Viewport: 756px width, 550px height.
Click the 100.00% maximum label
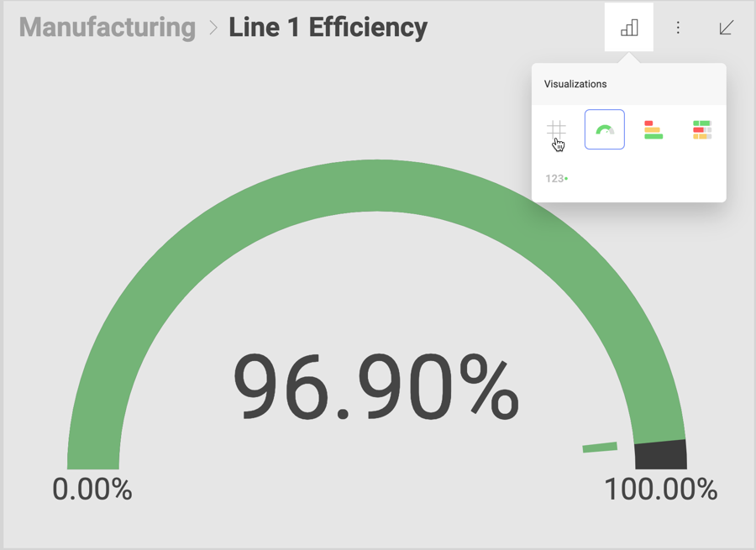[x=660, y=489]
